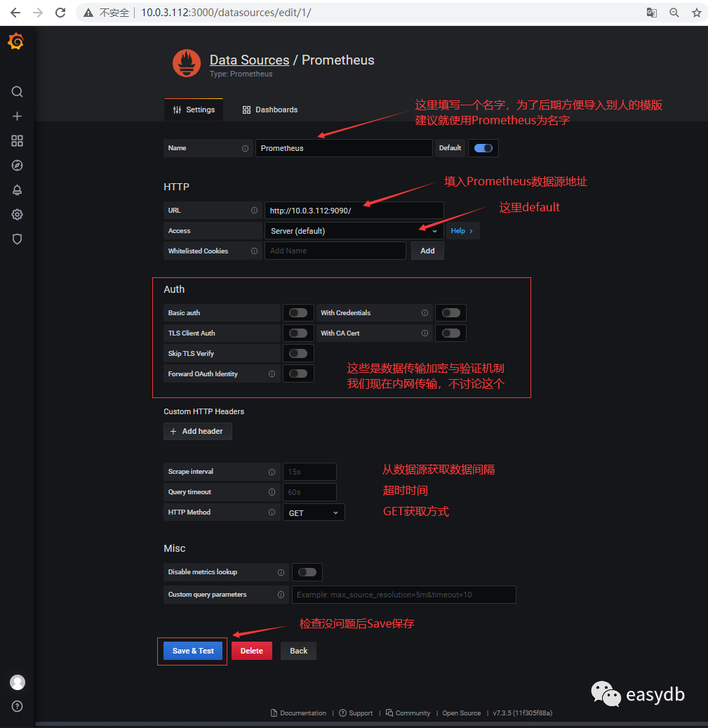Click the info icon next to HTTP Method
Screen dimensions: 708x728
click(272, 512)
